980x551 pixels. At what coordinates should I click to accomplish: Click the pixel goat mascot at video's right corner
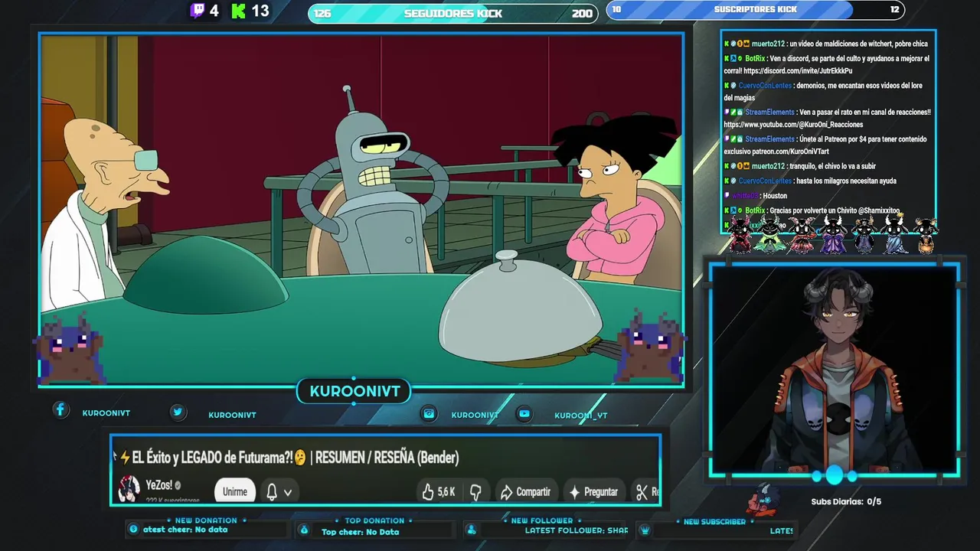tap(651, 347)
